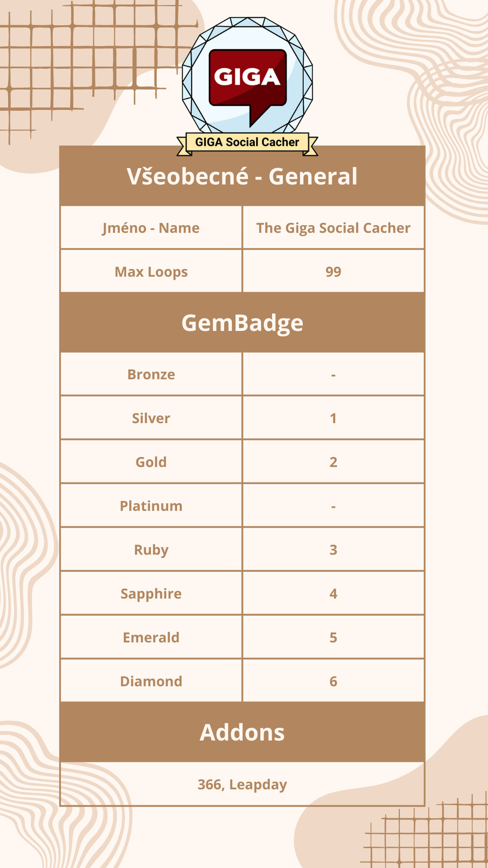488x868 pixels.
Task: Click the Emerald row label
Action: click(x=151, y=637)
